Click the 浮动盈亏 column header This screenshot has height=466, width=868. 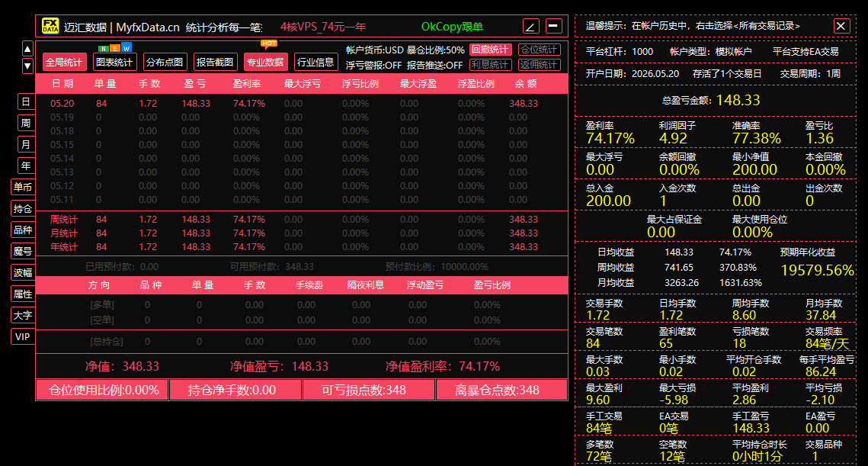[425, 285]
